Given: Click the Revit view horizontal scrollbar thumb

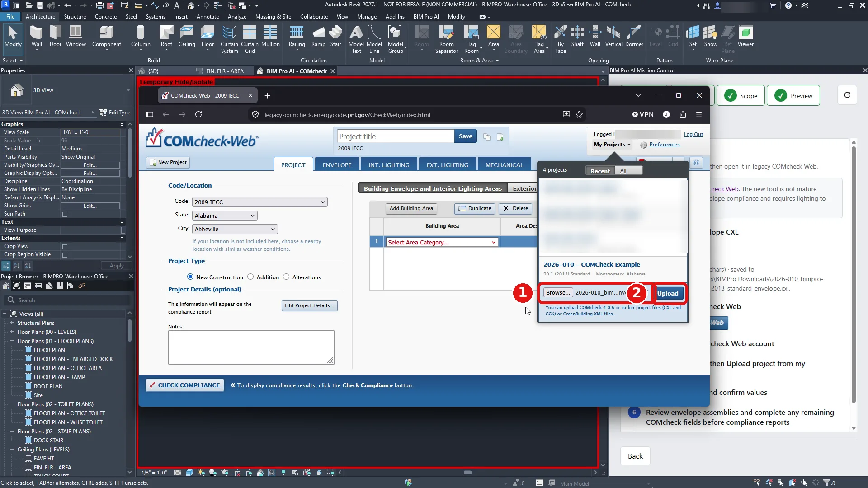Looking at the screenshot, I should 467,473.
